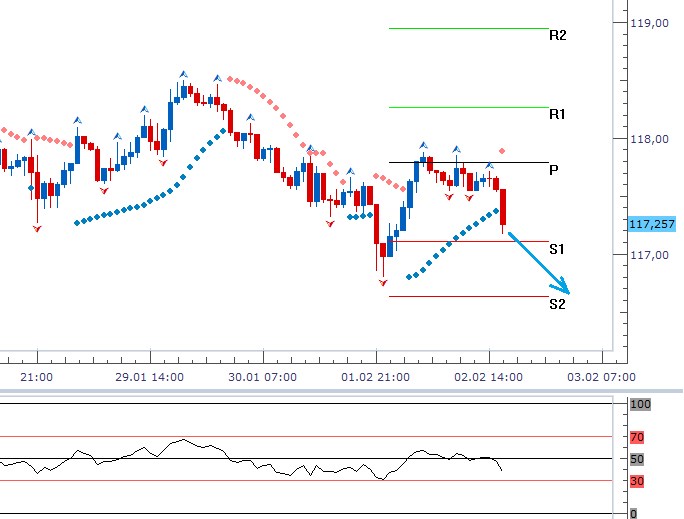Click the 01.02 21:00 time label
Viewport: 684px width, 519px height.
coord(376,378)
